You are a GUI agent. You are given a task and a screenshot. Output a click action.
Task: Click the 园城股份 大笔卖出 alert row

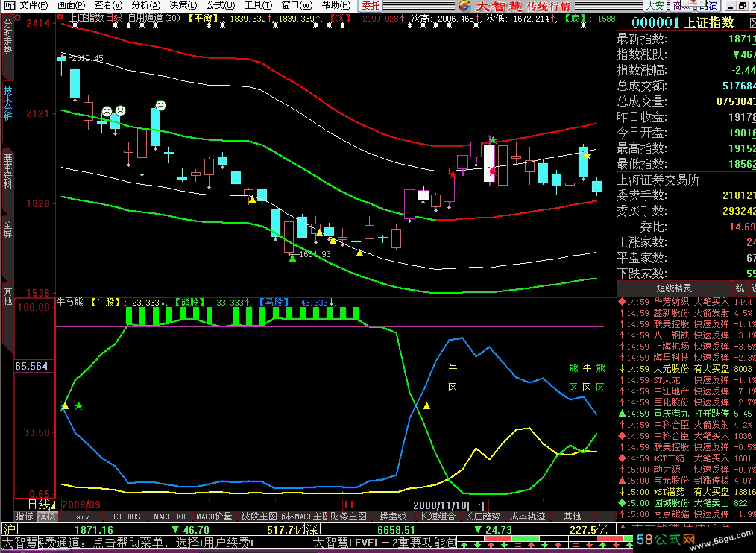(x=687, y=503)
